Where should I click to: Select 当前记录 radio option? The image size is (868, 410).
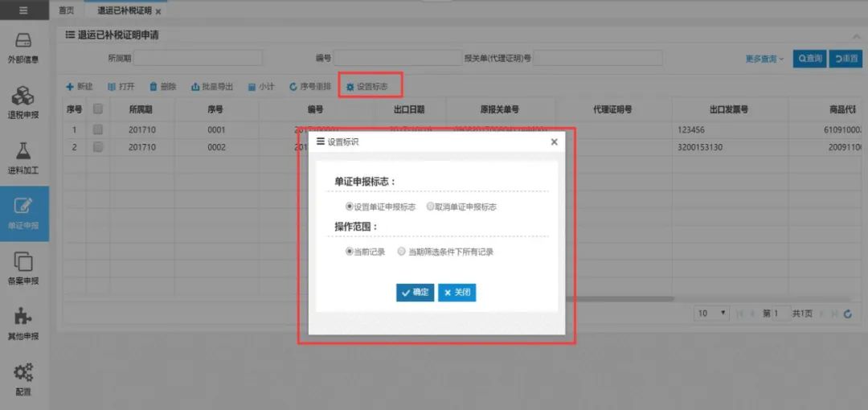(x=350, y=252)
